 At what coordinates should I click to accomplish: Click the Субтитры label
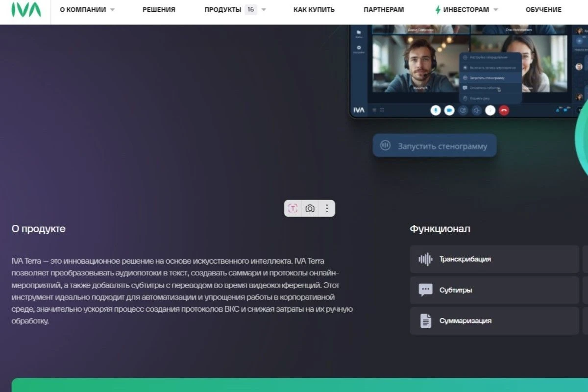click(456, 290)
